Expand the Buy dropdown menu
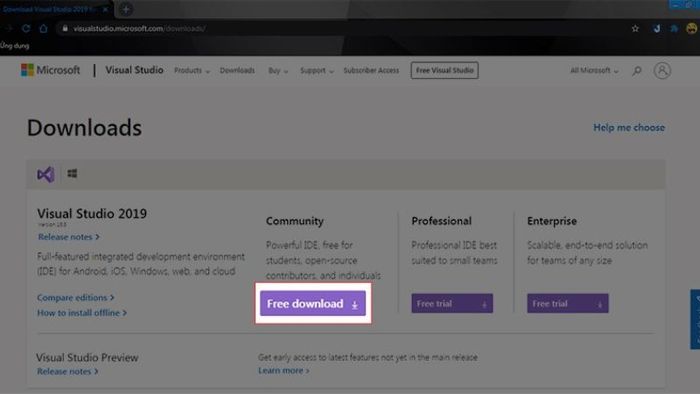The height and width of the screenshot is (394, 700). coord(278,71)
